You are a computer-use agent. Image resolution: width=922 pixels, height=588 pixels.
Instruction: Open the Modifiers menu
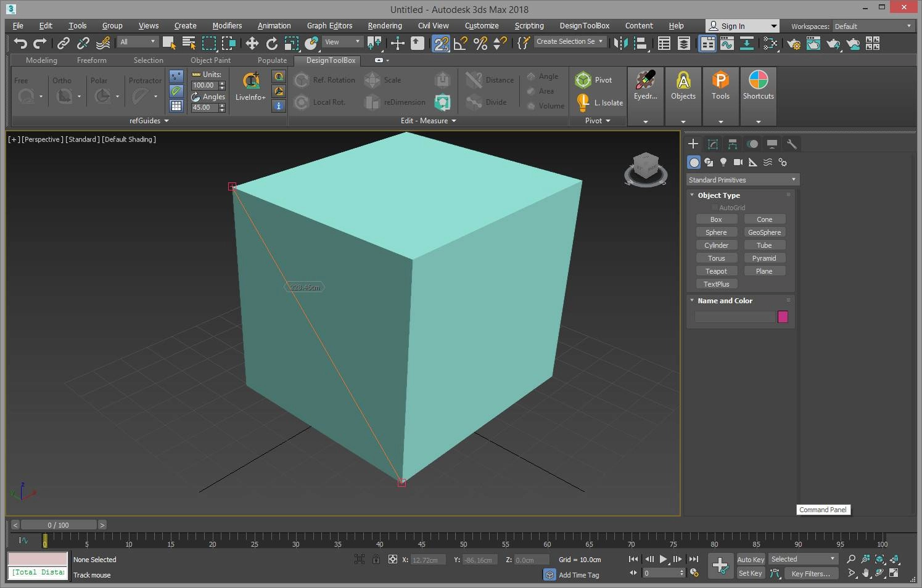tap(227, 26)
